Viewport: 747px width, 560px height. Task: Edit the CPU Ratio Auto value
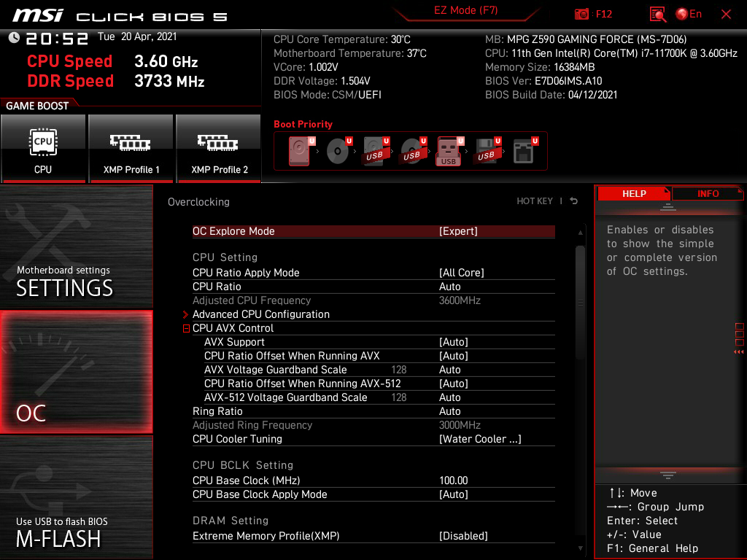point(373,287)
